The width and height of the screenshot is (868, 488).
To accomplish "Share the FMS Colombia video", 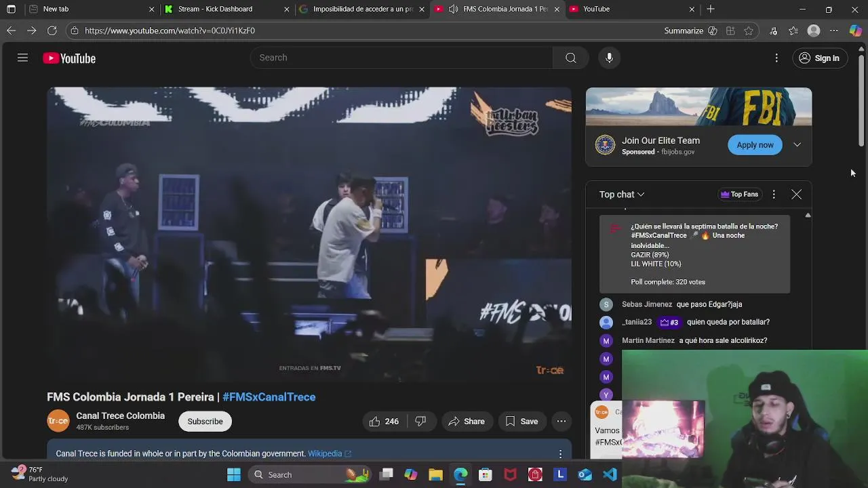I will click(x=467, y=422).
